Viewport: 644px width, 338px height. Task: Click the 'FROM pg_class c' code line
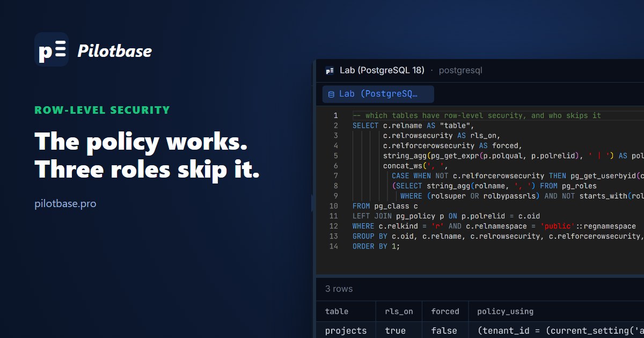[385, 206]
